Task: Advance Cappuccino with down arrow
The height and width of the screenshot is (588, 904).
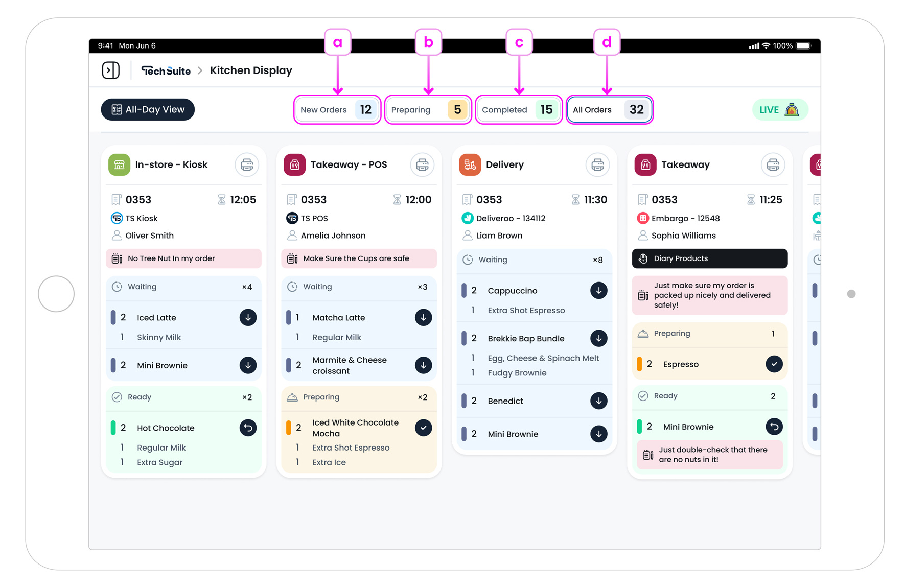Action: (598, 291)
